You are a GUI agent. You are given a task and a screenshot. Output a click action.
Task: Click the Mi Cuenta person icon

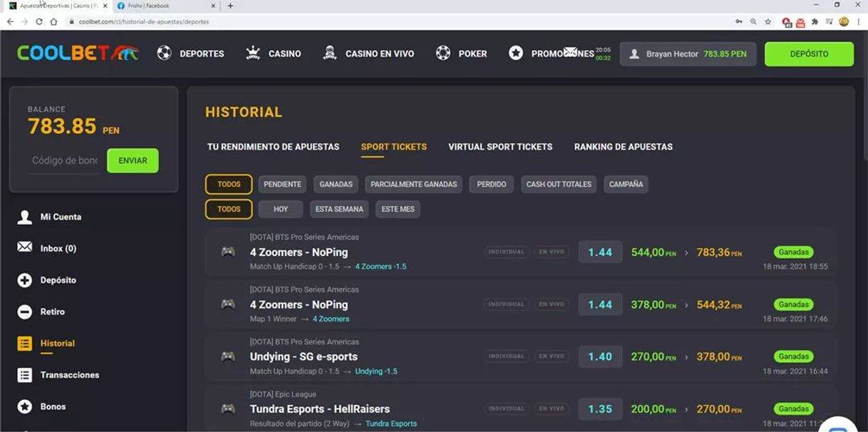click(x=25, y=217)
